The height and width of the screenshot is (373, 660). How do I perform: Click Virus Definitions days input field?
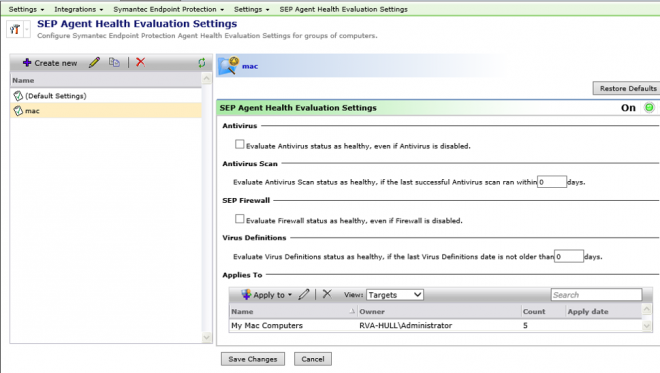568,256
